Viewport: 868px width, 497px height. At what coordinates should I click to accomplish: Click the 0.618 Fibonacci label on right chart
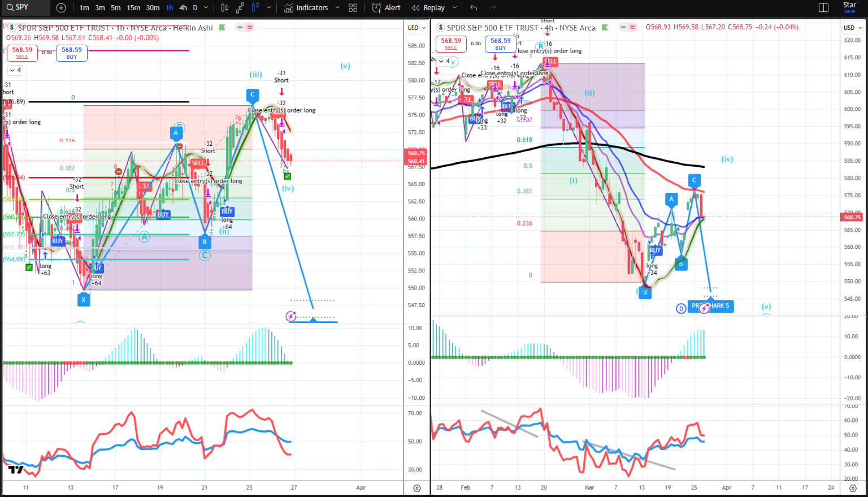coord(524,140)
